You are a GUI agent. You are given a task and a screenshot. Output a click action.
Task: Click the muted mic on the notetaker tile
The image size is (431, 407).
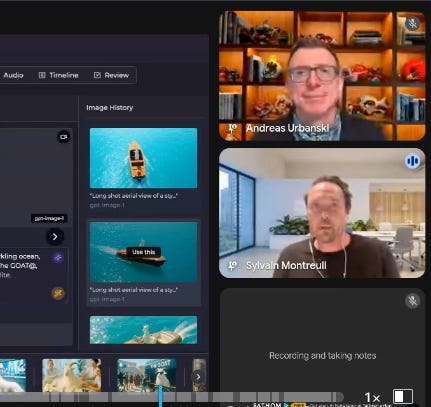click(x=413, y=301)
